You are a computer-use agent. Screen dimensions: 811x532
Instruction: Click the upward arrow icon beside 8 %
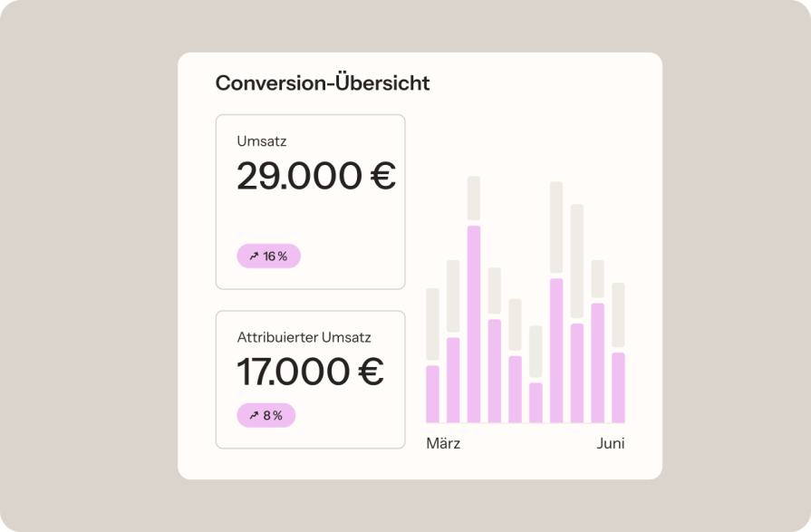pos(254,416)
